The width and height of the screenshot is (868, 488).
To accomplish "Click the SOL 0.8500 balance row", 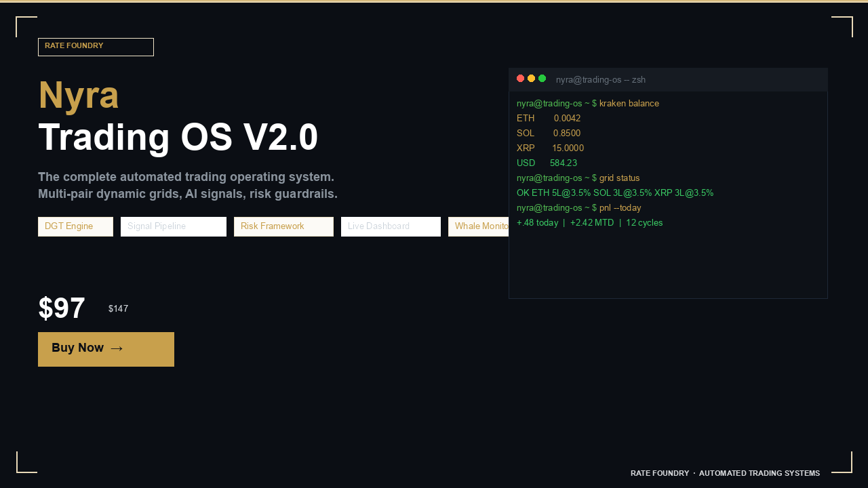I will click(549, 134).
